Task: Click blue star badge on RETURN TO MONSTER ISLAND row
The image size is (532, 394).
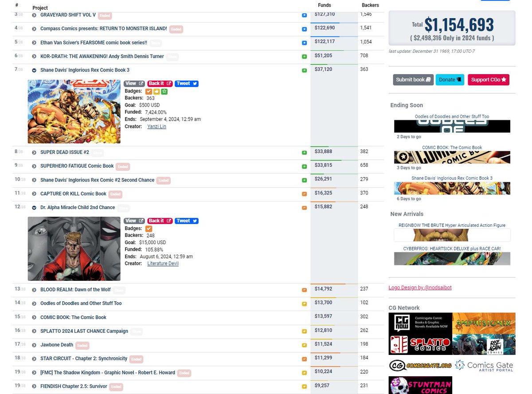Action: (x=304, y=29)
